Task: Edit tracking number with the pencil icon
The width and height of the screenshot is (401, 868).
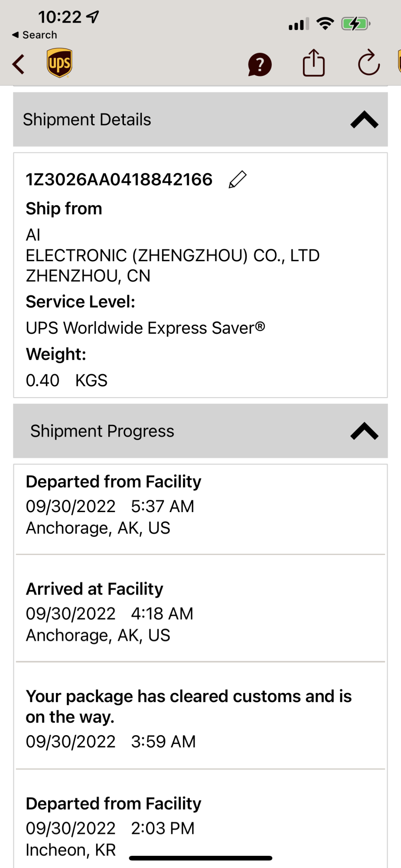Action: 238,179
